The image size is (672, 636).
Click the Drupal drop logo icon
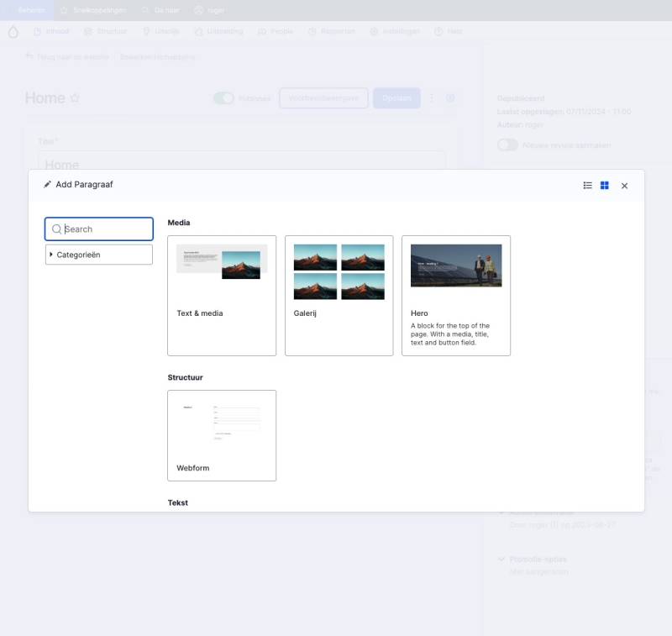[13, 32]
